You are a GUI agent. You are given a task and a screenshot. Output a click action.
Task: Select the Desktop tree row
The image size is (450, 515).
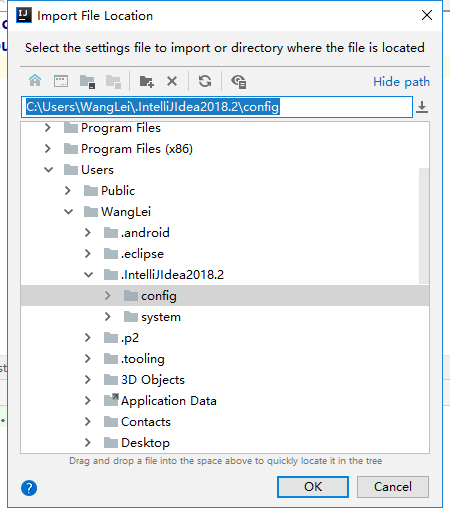click(x=225, y=443)
